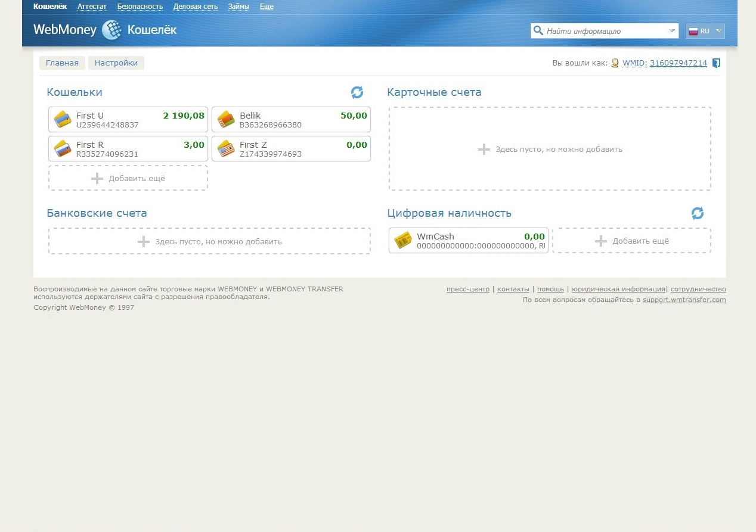This screenshot has height=532, width=756.
Task: Click the 2 190,08 balance
Action: (184, 116)
